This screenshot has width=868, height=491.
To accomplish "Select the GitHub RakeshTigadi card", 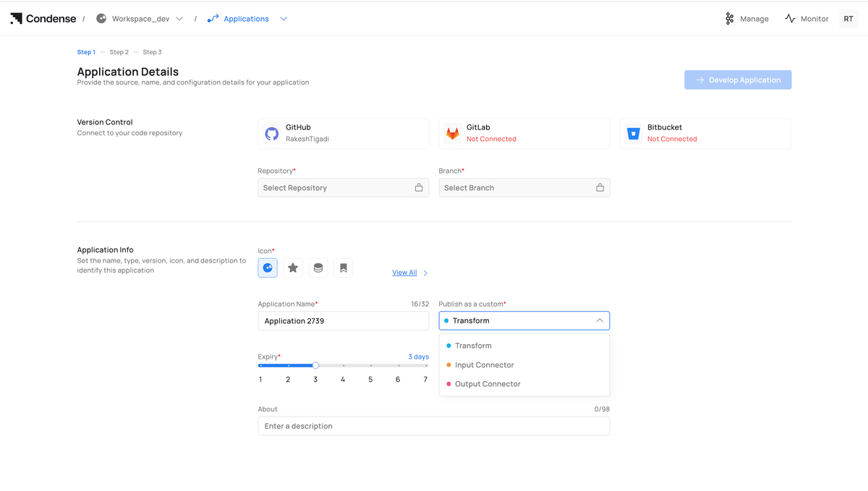I will (344, 134).
